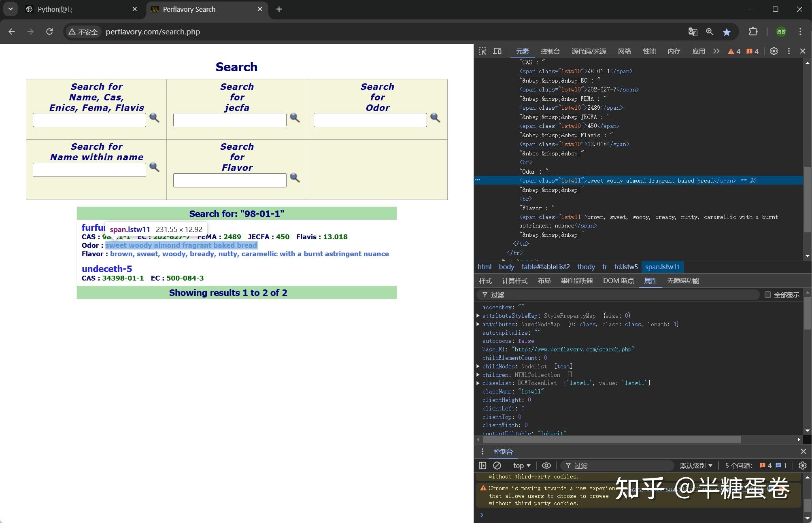Clear the console with the block icon
This screenshot has width=812, height=523.
point(497,465)
